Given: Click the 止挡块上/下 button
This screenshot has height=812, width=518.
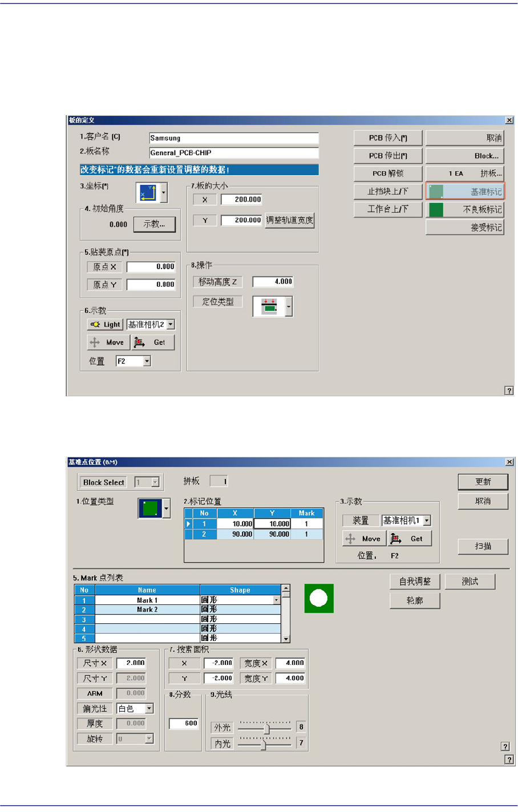Looking at the screenshot, I should 388,191.
